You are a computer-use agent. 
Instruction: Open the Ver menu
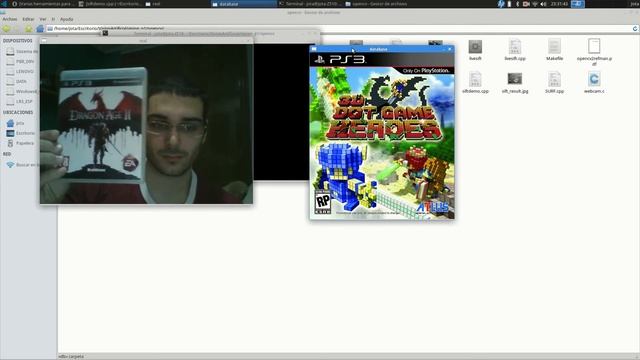coord(43,19)
